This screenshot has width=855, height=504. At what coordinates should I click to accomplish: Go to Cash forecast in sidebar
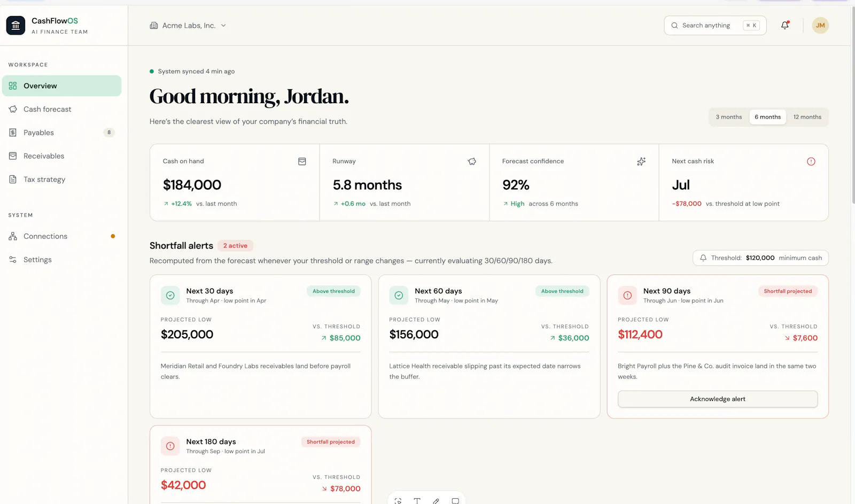coord(61,109)
